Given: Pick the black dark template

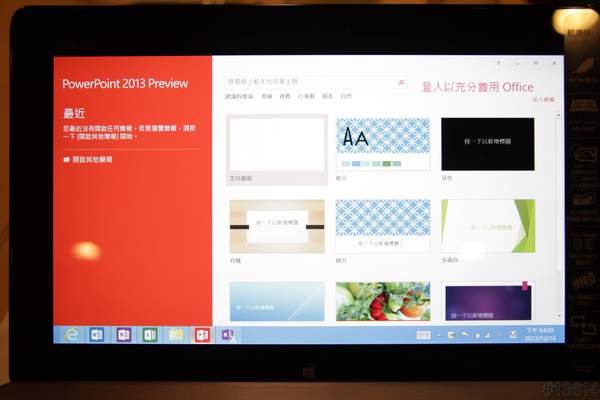Looking at the screenshot, I should 488,144.
